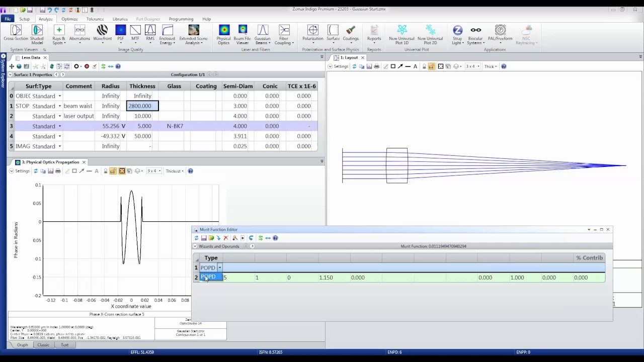Switch to the Tolerance ribbon tab
The height and width of the screenshot is (362, 644).
point(95,19)
